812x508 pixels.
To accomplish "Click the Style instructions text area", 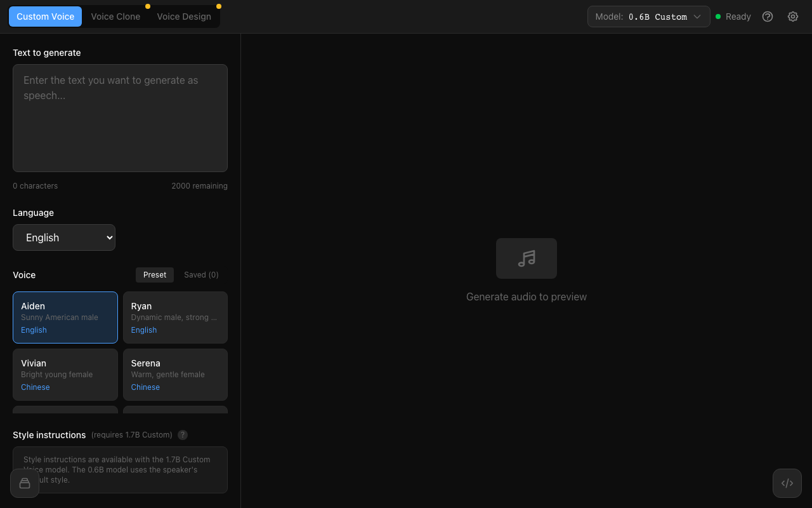I will tap(120, 470).
